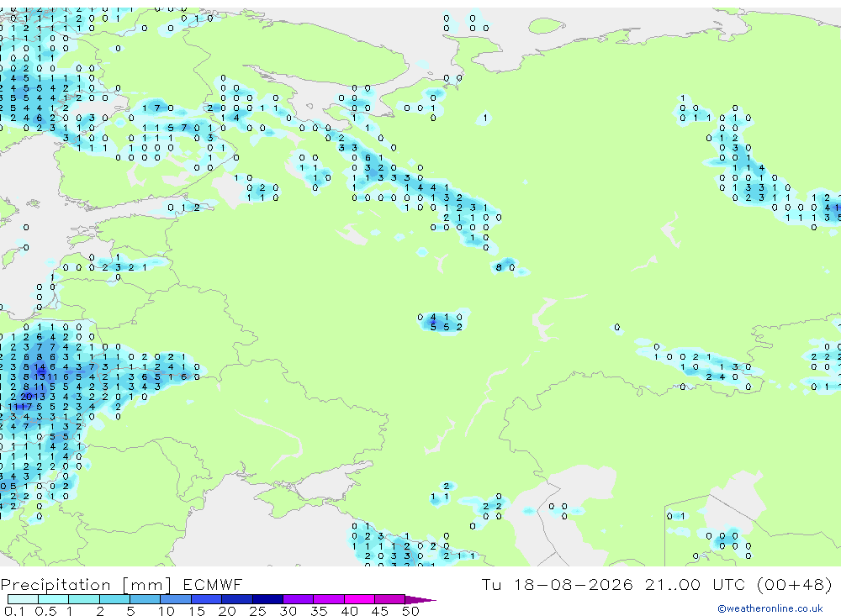This screenshot has height=616, width=841.
Task: Select the 35–40 mm violet swatch
Action: 329,599
